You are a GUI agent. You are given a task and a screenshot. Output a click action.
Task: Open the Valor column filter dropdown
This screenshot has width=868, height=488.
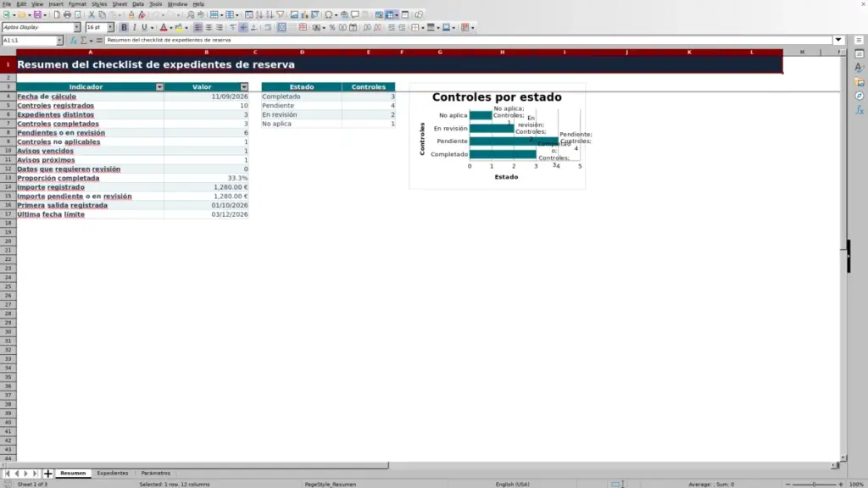point(244,87)
